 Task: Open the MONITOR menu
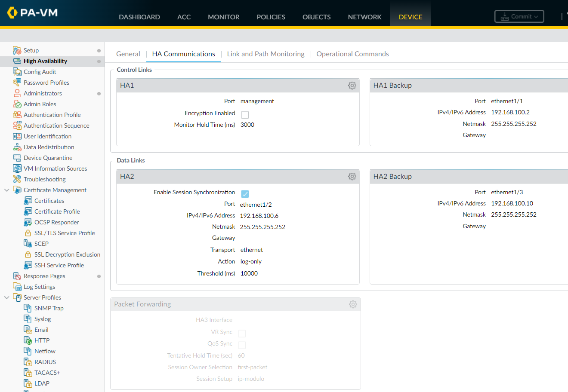223,17
